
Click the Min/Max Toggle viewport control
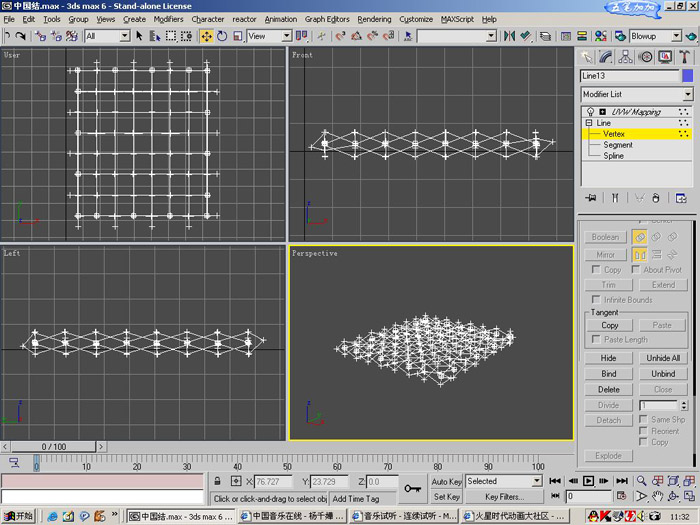[x=689, y=496]
